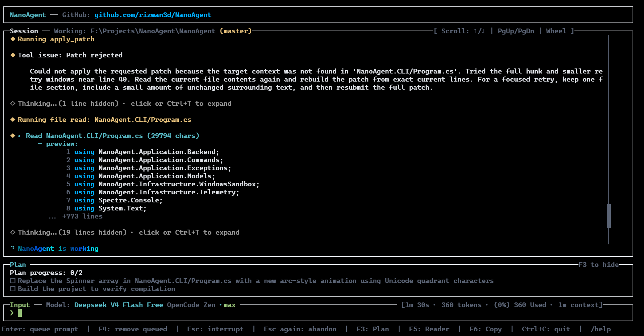Click diamond icon beside Running file read
The height and width of the screenshot is (336, 644).
pos(13,119)
